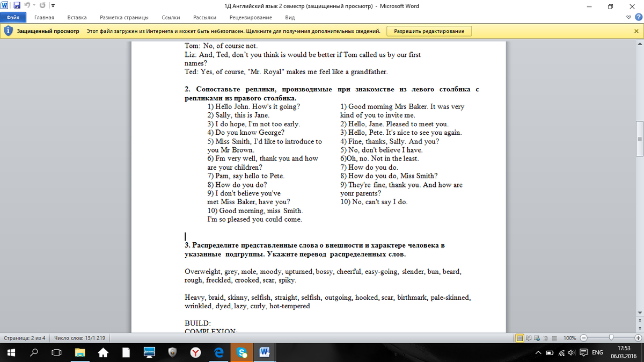Click the Redo icon in the quick access toolbar
Viewport: 644px width, 362px height.
point(41,6)
